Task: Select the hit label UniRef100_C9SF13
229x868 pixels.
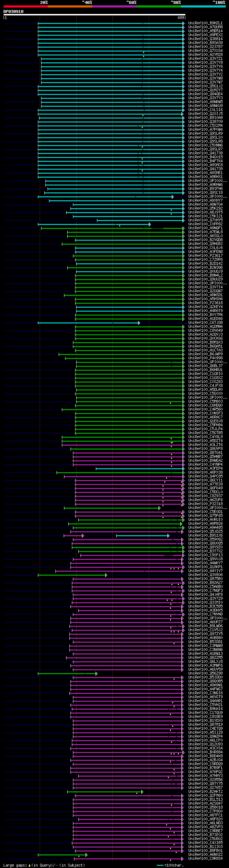Action: (x=205, y=555)
